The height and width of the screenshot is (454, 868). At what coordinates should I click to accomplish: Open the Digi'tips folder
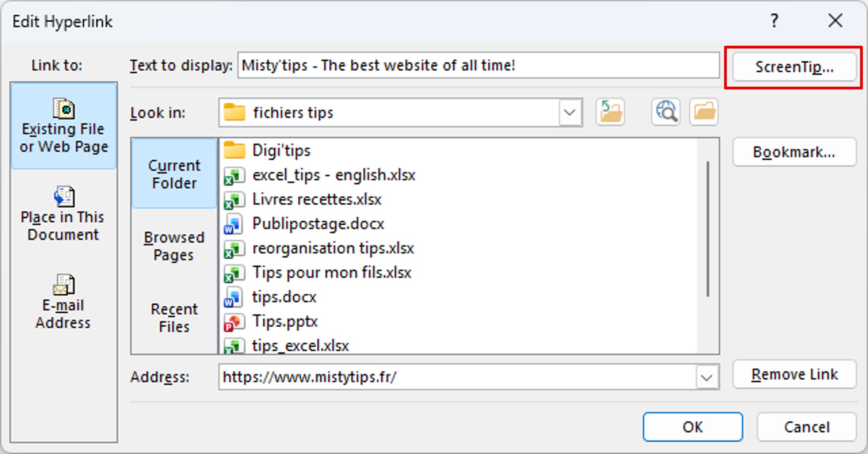point(281,150)
